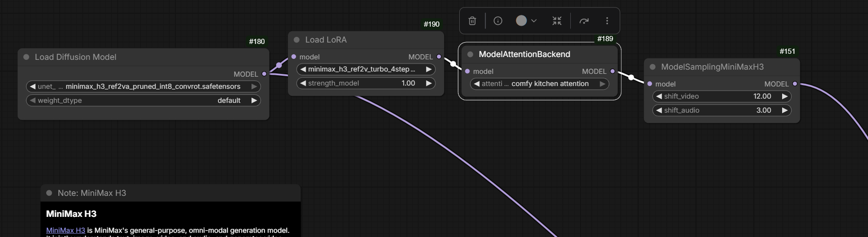This screenshot has height=237, width=868.
Task: Click link reroute dot before ModelSamplingMiniMaxH3
Action: tap(631, 78)
